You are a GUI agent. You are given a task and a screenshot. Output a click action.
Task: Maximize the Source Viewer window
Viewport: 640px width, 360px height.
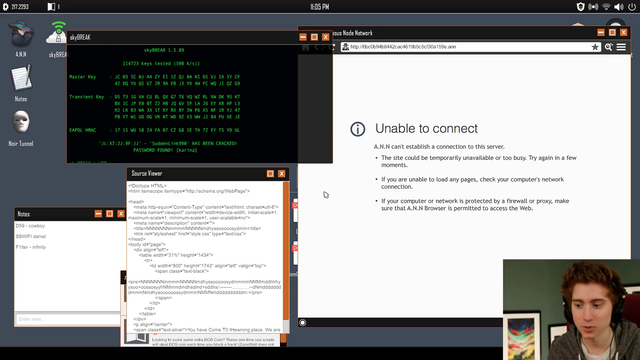(x=270, y=173)
